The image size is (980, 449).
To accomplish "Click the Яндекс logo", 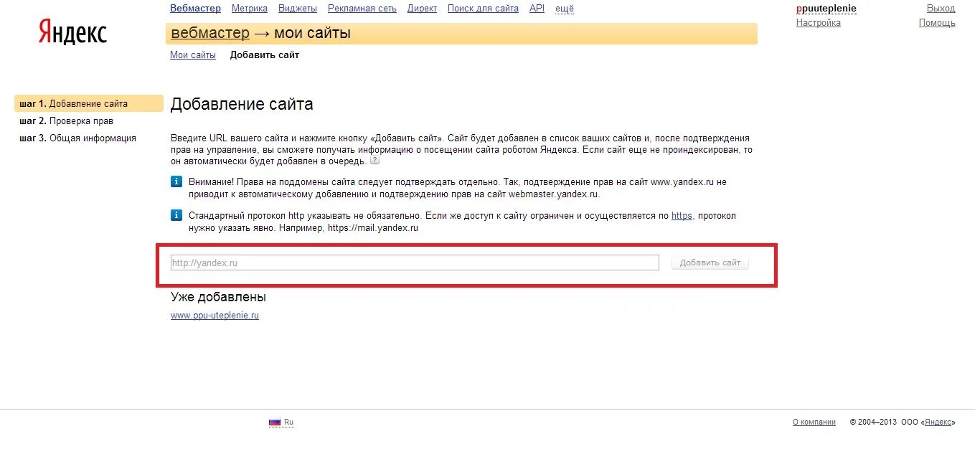I will tap(73, 33).
